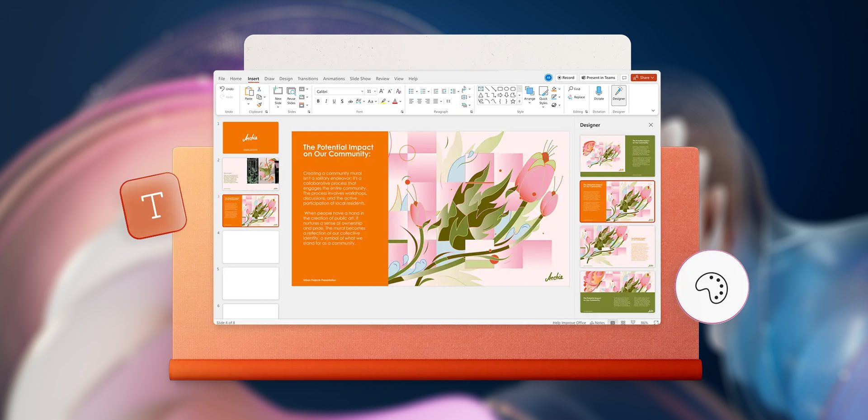Open the Designer wand icon in ribbon
The width and height of the screenshot is (868, 420).
click(x=619, y=91)
